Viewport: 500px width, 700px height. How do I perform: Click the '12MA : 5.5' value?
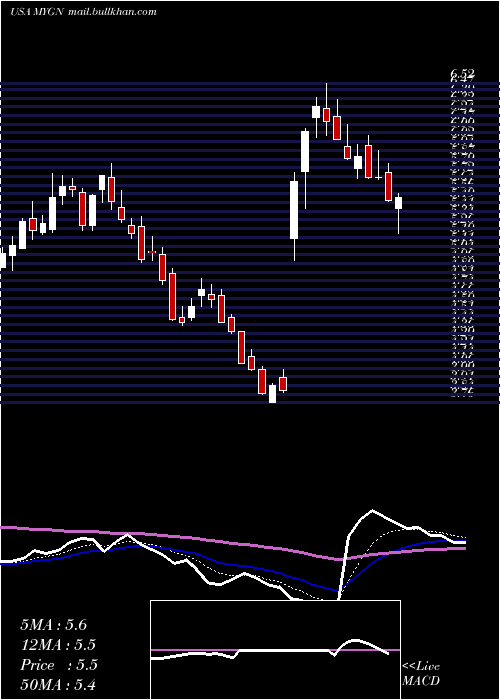tap(58, 645)
